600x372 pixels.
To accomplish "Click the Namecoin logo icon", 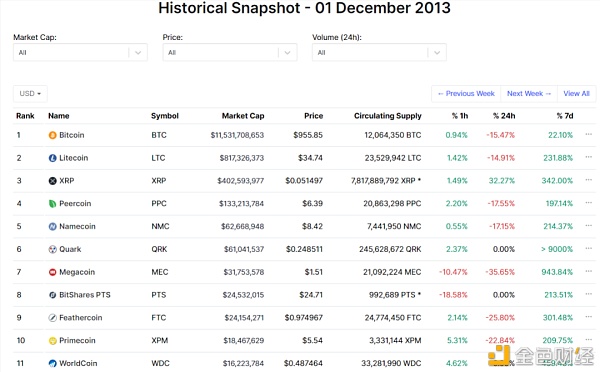I will [x=52, y=227].
